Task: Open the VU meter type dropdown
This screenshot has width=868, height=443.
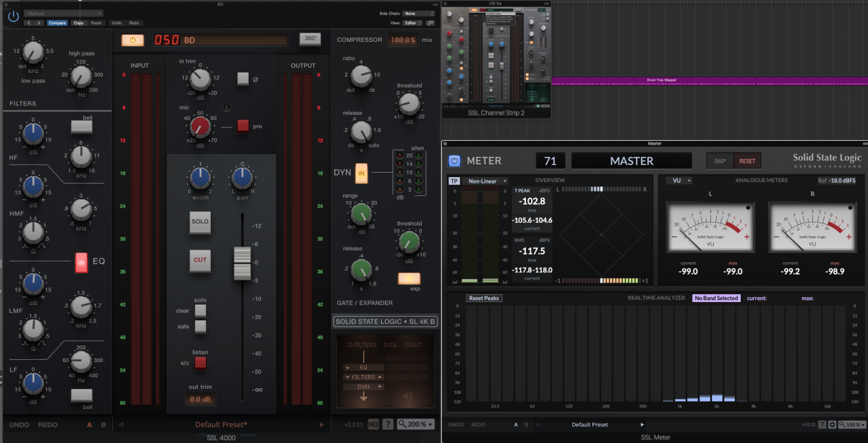Action: point(679,181)
